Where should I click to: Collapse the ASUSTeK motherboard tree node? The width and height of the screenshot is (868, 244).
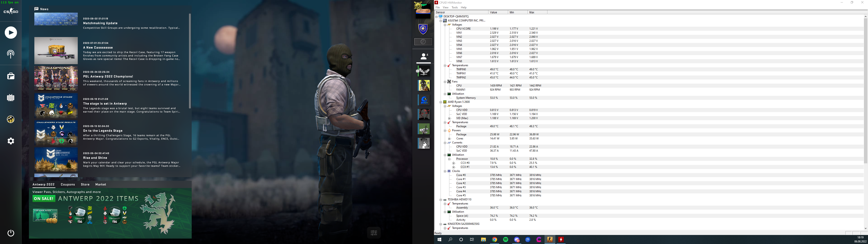click(440, 21)
